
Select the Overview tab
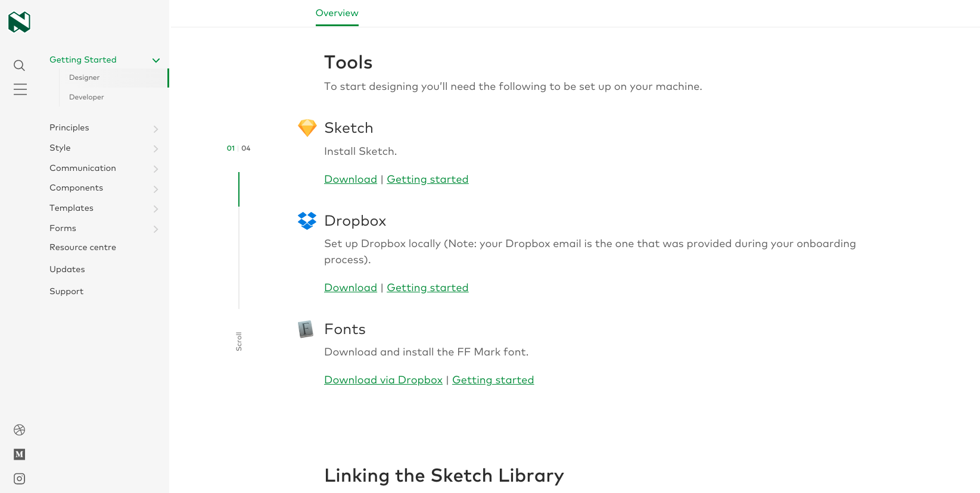click(337, 13)
